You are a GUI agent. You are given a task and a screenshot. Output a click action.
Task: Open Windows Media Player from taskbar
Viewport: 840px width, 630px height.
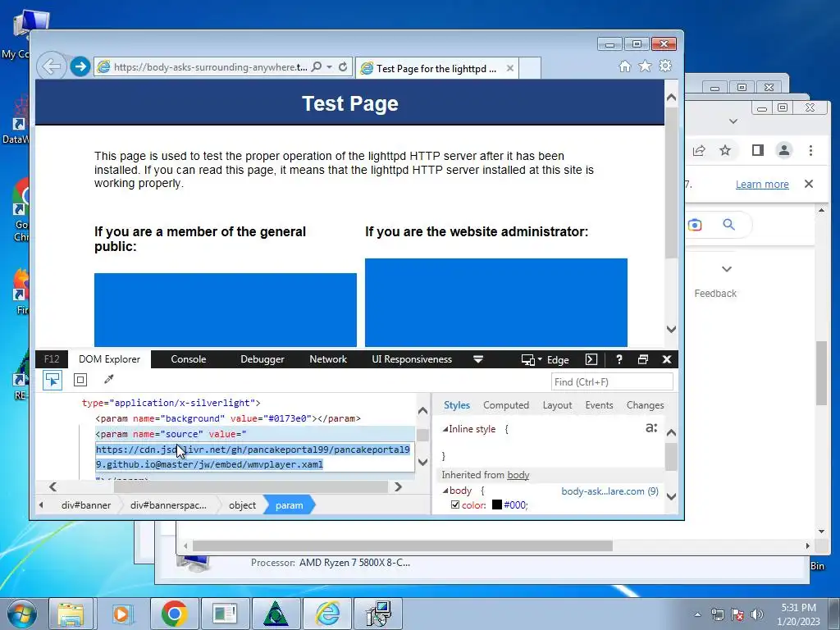click(122, 614)
